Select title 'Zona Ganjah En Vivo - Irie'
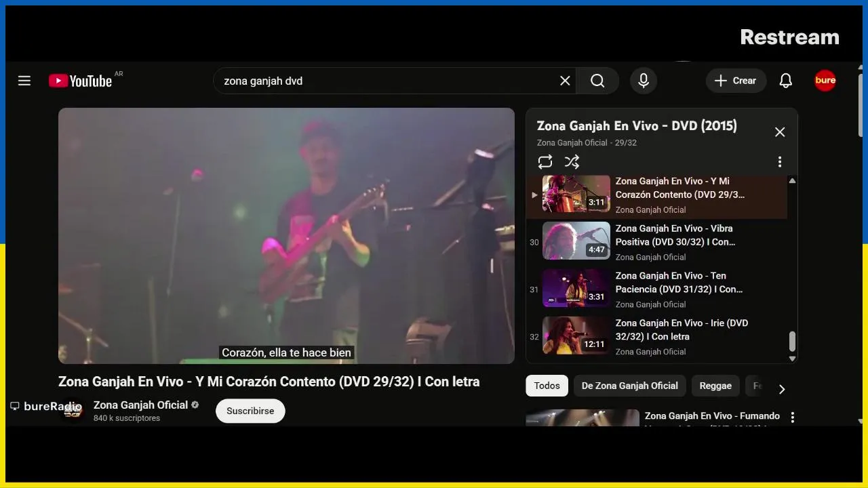 (x=682, y=330)
